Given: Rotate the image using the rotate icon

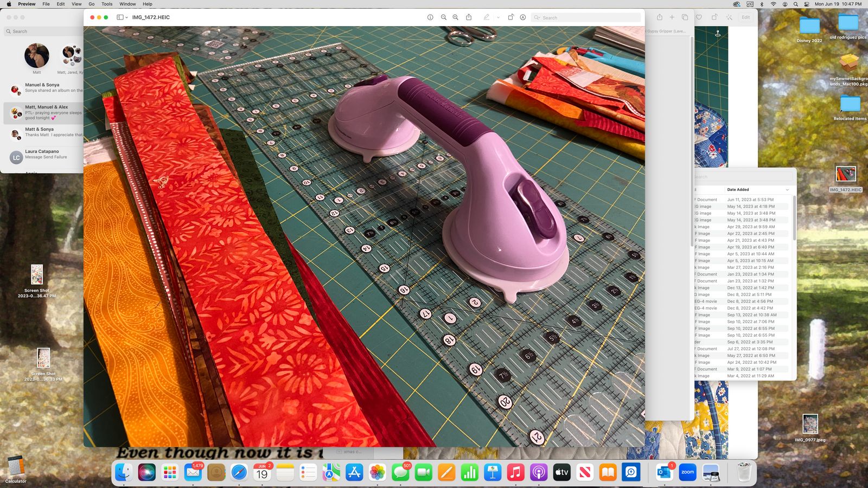Looking at the screenshot, I should point(510,17).
